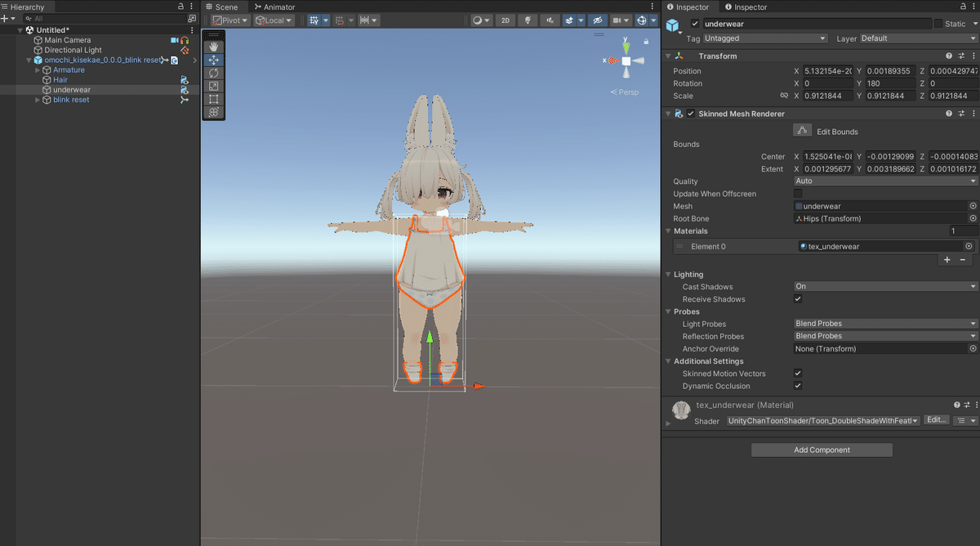The width and height of the screenshot is (980, 546).
Task: Click the Add Component button
Action: click(822, 450)
